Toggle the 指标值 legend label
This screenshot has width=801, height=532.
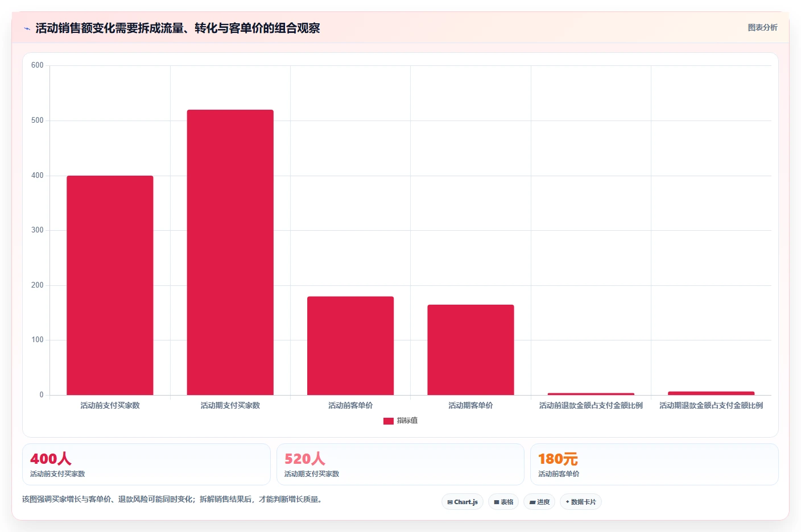[x=407, y=421]
